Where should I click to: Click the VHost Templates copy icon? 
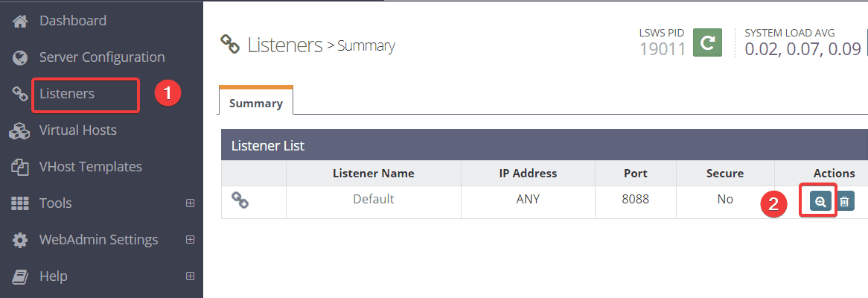click(x=20, y=168)
